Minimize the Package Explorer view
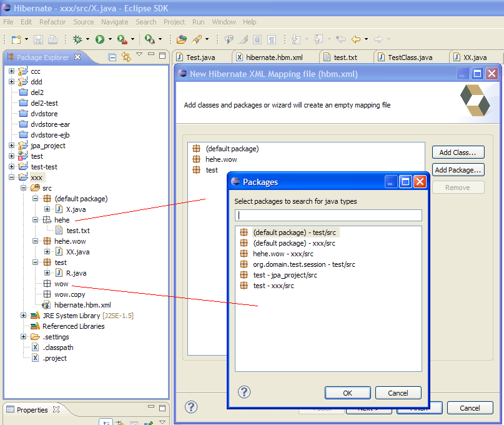Image resolution: width=504 pixels, height=425 pixels. point(151,54)
